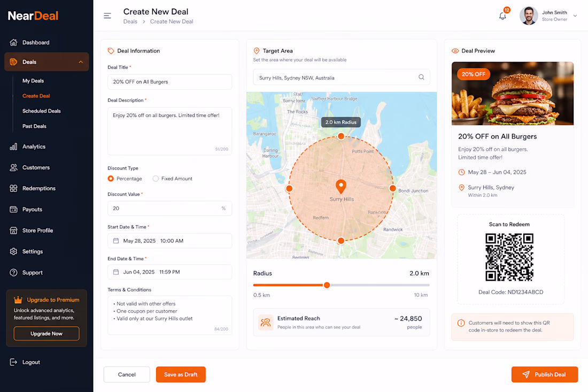Click the Store Profile shop icon

13,230
